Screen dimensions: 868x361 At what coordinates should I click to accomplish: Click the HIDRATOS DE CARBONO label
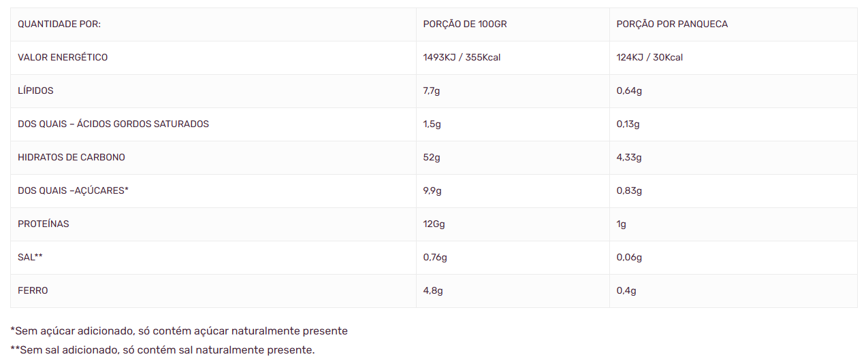point(71,158)
